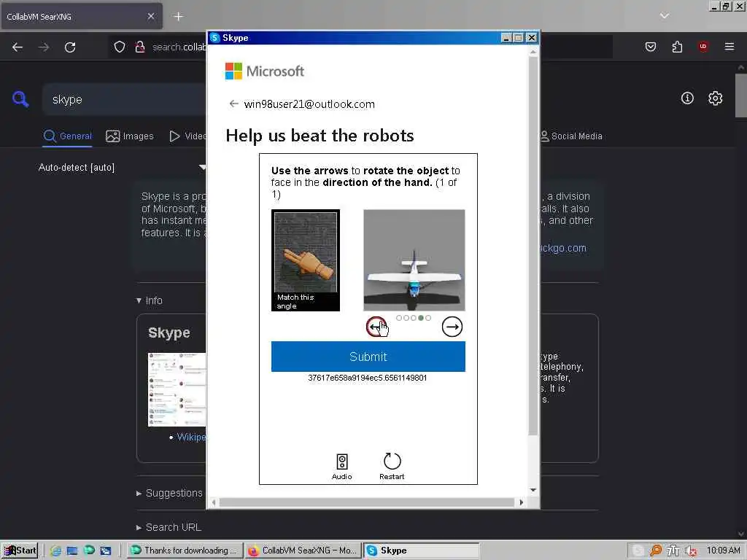The height and width of the screenshot is (560, 747).
Task: Select the Videos search category tab
Action: click(187, 136)
